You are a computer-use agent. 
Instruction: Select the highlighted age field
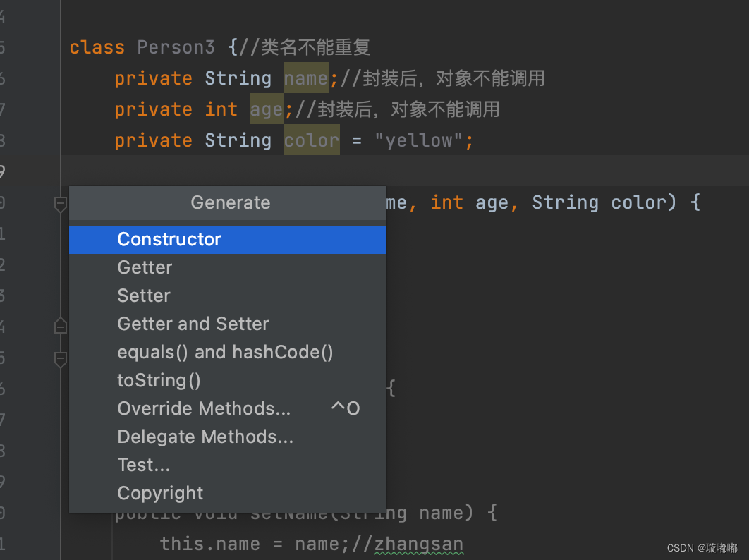[266, 109]
